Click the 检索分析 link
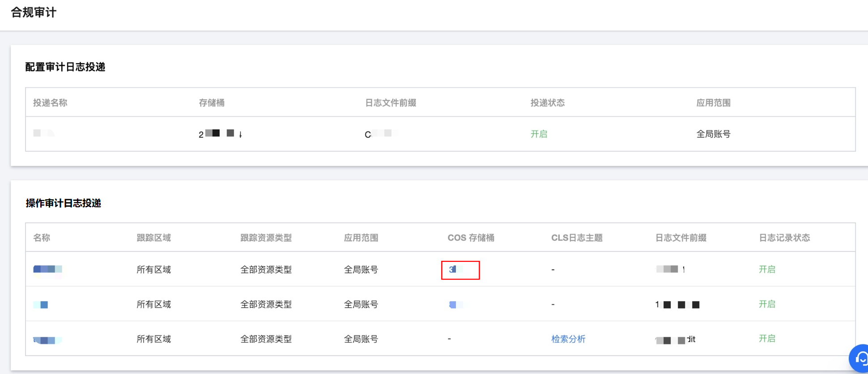This screenshot has height=374, width=868. (568, 339)
